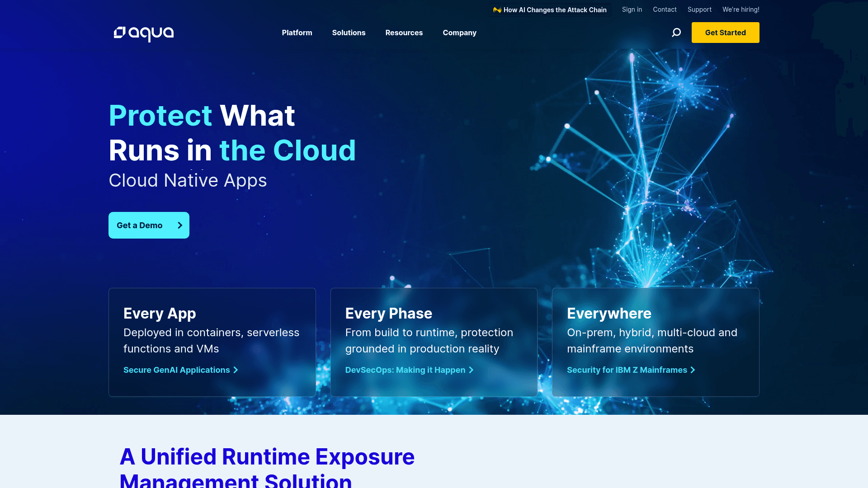This screenshot has width=868, height=488.
Task: Click 'From build to runtime, protection' description
Action: click(429, 333)
